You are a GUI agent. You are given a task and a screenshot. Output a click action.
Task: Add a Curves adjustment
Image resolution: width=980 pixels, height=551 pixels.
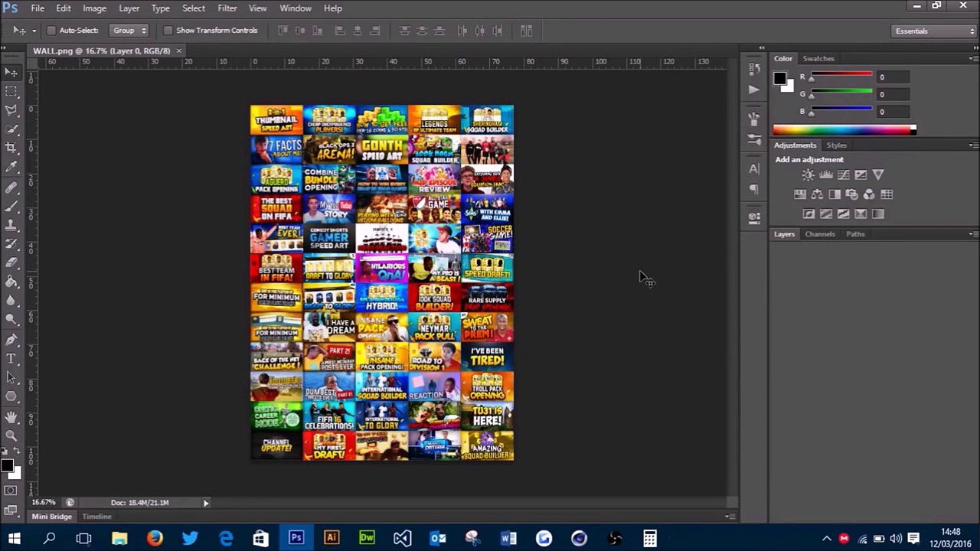coord(844,175)
